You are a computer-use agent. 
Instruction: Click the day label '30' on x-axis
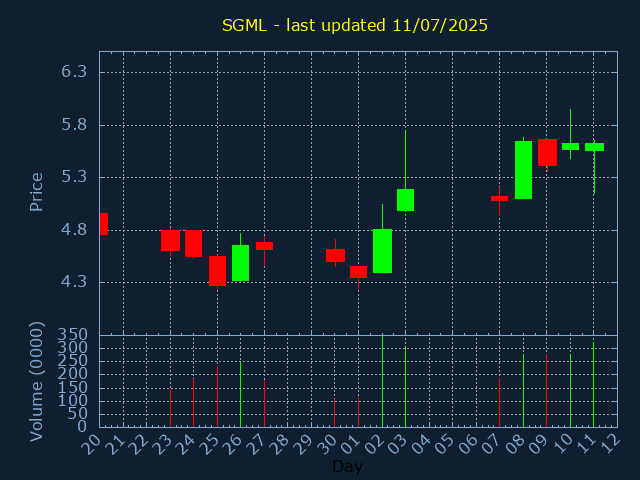pos(326,444)
